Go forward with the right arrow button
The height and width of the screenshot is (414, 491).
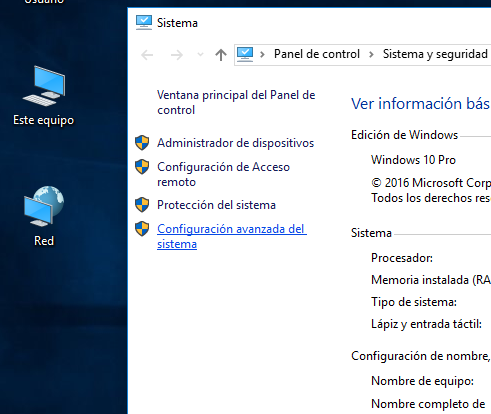click(x=177, y=55)
